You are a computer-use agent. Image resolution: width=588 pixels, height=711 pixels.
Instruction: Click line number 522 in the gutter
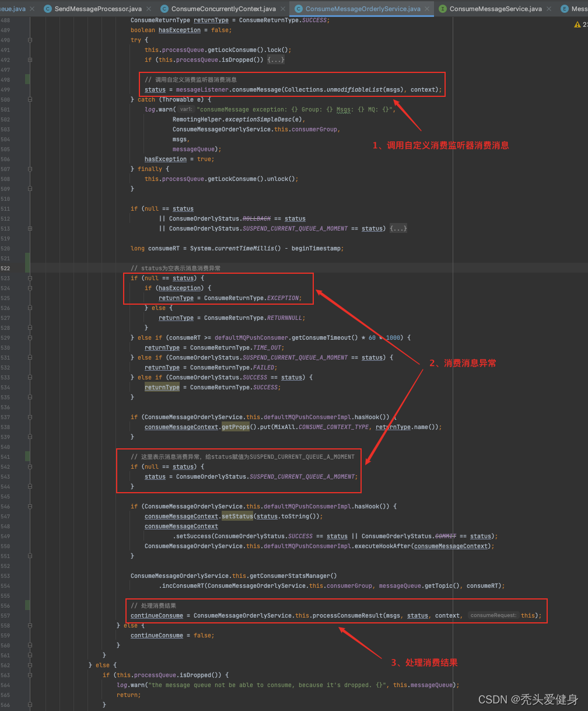click(x=6, y=268)
